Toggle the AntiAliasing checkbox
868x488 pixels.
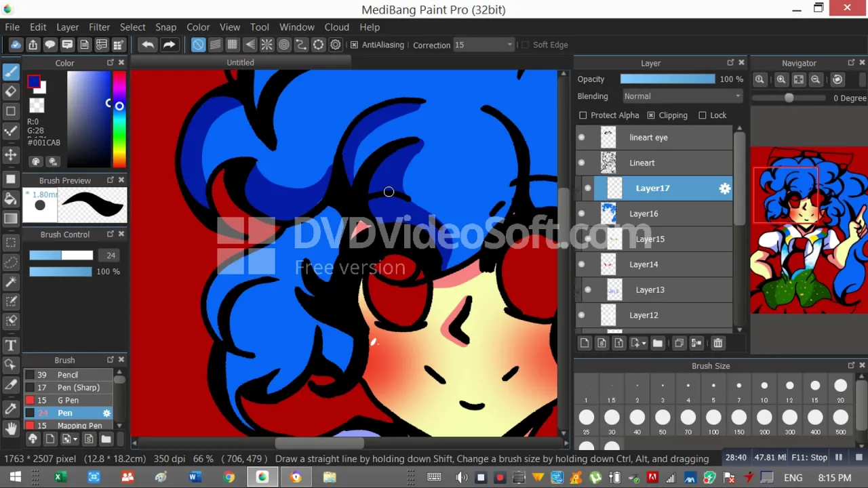pyautogui.click(x=354, y=45)
